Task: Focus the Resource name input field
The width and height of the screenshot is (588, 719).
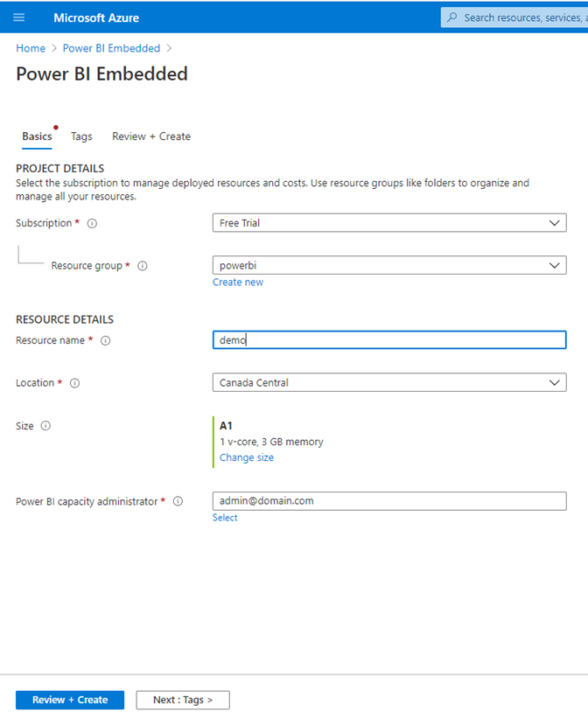Action: tap(389, 339)
